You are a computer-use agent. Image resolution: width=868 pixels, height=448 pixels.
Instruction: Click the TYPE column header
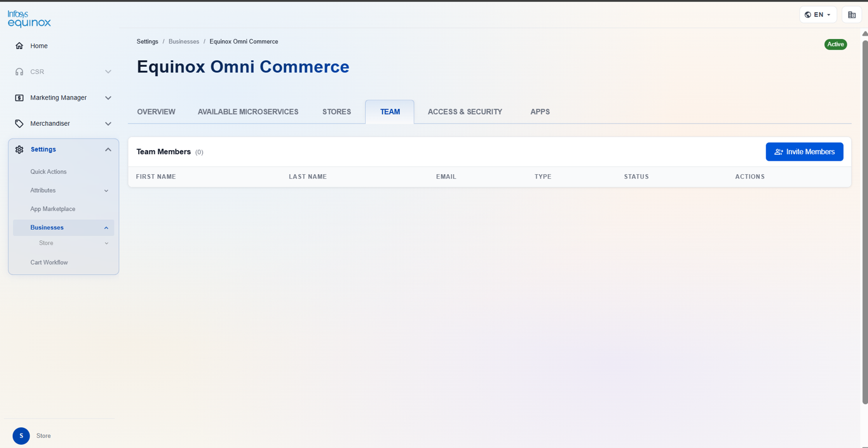[543, 177]
